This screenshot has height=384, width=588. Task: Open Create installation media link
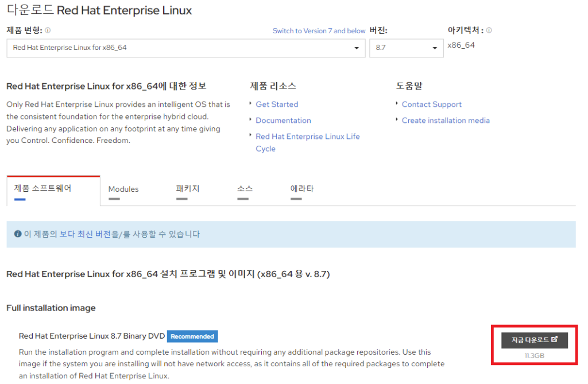click(446, 121)
